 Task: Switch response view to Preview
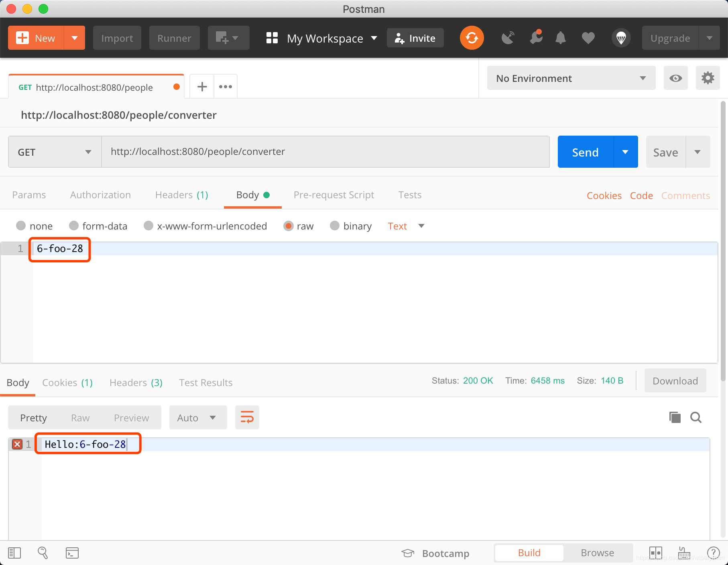[131, 418]
